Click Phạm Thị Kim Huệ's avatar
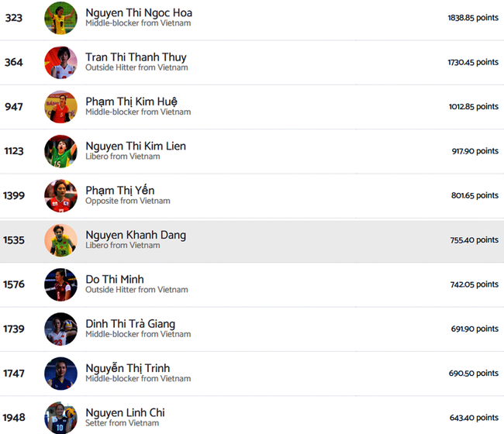Screen dimensions: 504x434 (60, 107)
